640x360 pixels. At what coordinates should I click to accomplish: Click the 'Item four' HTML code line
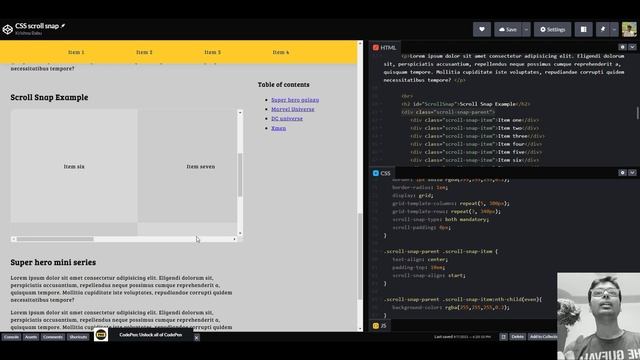[x=476, y=144]
